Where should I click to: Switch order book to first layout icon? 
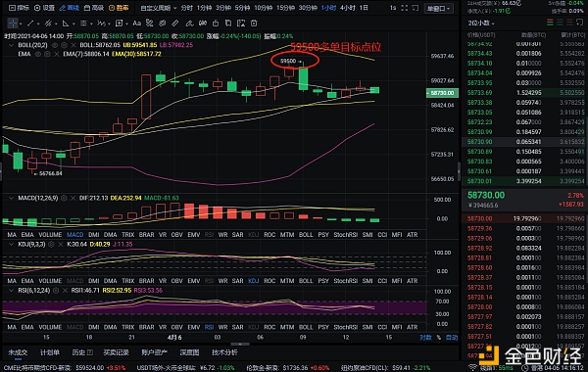(x=550, y=23)
